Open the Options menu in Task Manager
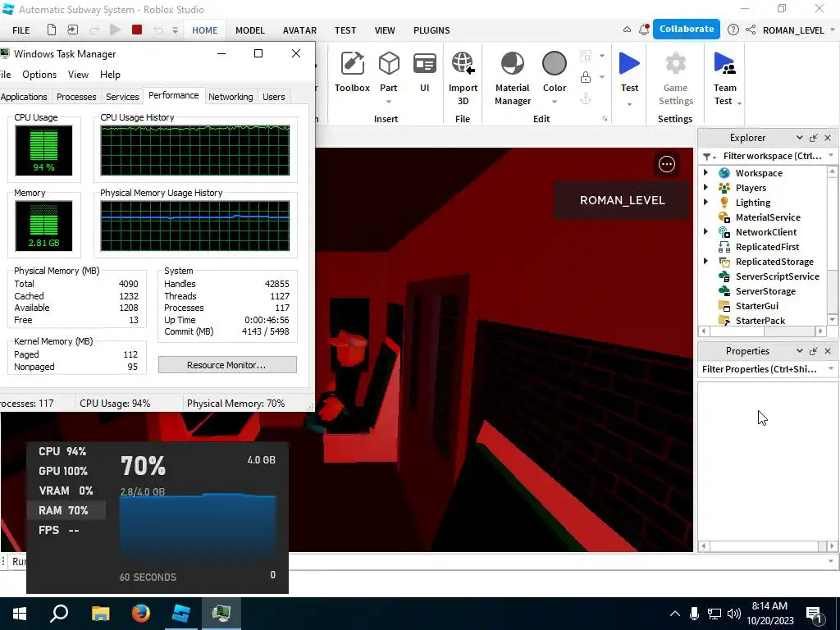The image size is (840, 630). pos(39,75)
